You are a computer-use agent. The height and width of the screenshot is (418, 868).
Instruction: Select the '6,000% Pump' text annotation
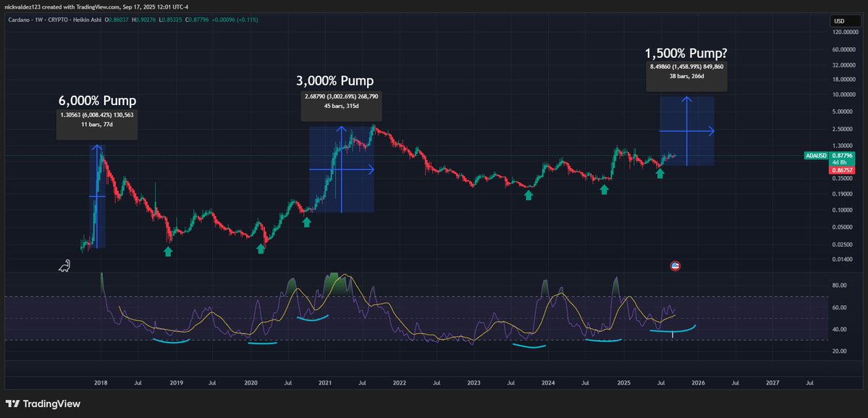(98, 101)
